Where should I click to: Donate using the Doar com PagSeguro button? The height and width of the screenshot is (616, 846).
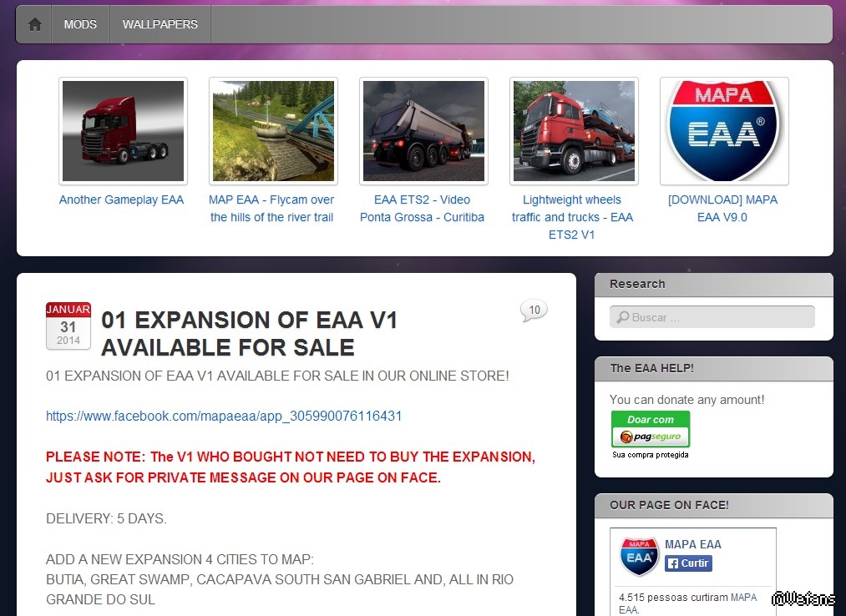(x=650, y=429)
